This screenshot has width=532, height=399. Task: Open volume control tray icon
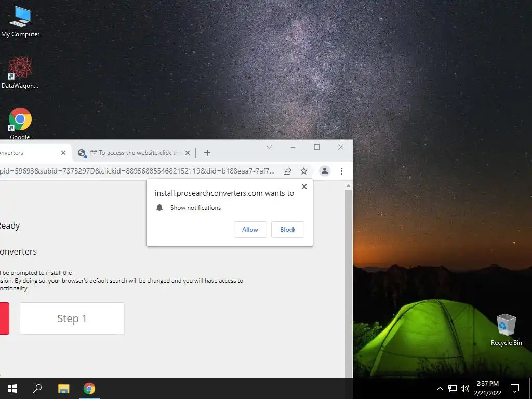click(x=465, y=389)
